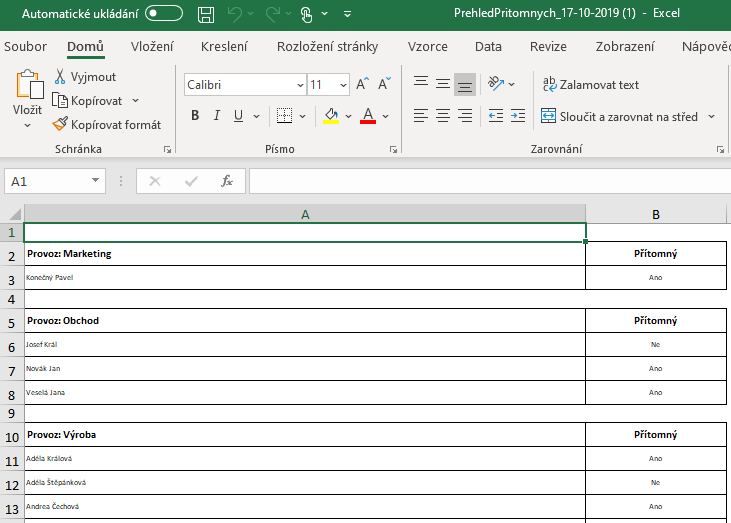Center text horizontally icon
Viewport: 731px width, 523px height.
(x=443, y=116)
